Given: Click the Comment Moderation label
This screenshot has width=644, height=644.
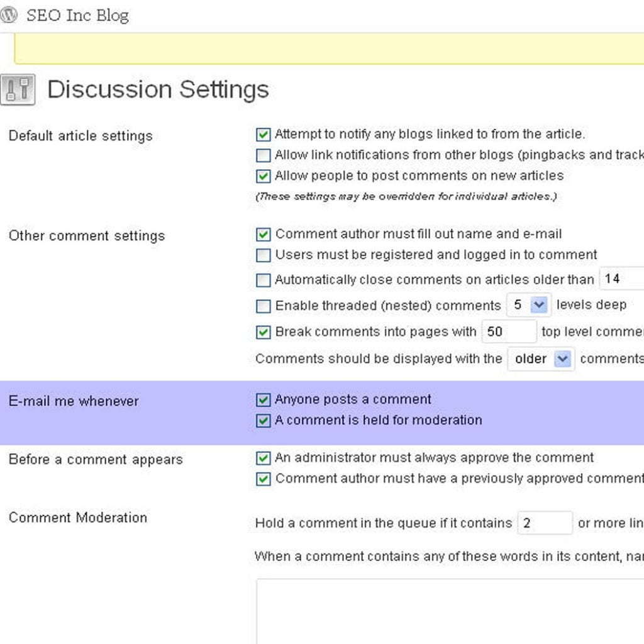Looking at the screenshot, I should [77, 518].
